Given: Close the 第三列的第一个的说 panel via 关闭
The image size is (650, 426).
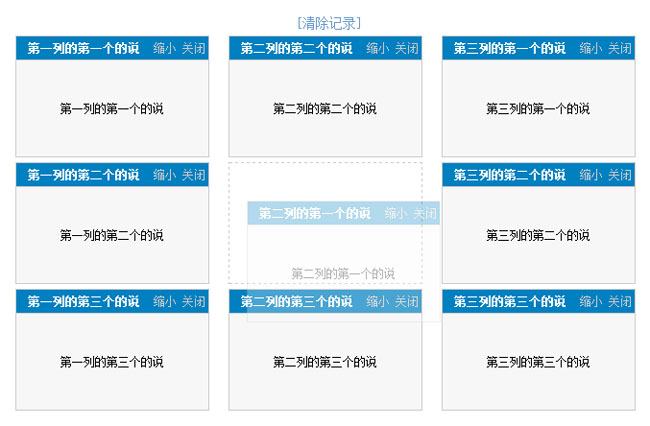Looking at the screenshot, I should pyautogui.click(x=619, y=48).
